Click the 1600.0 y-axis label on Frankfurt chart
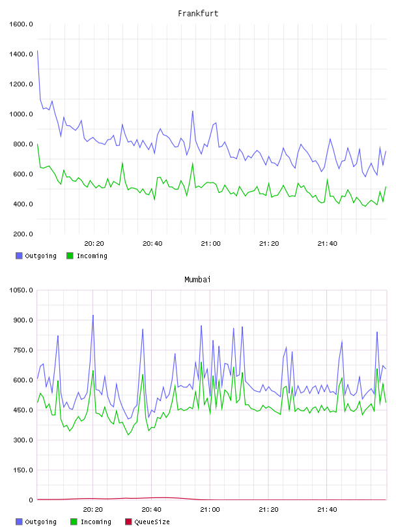This screenshot has width=396, height=532. click(21, 24)
